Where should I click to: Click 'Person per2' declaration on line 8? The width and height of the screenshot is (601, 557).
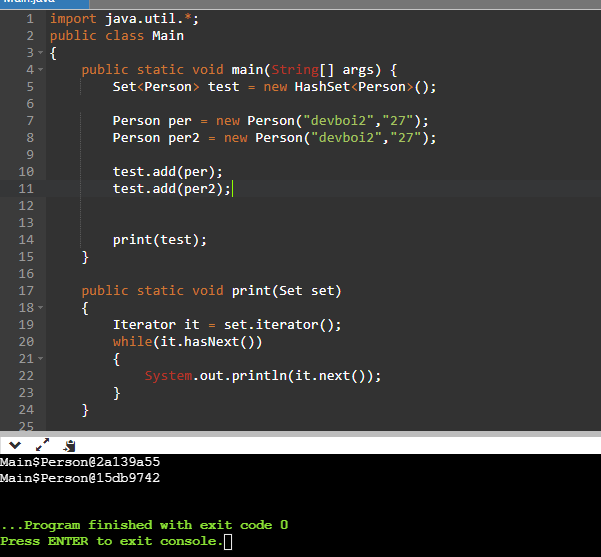coord(156,138)
